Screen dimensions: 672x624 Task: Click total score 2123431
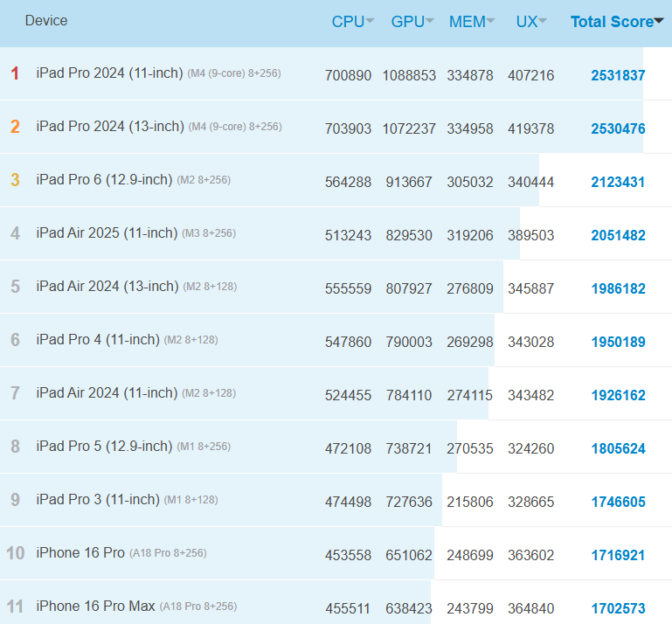(x=618, y=182)
